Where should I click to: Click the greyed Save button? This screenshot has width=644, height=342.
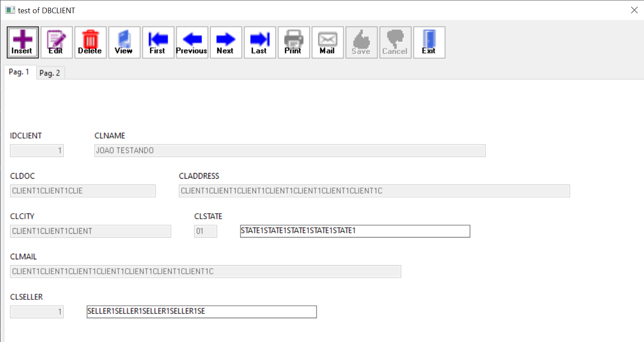361,42
